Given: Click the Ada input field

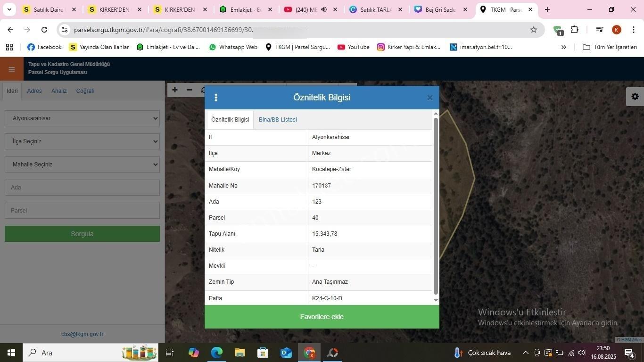Looking at the screenshot, I should point(82,188).
